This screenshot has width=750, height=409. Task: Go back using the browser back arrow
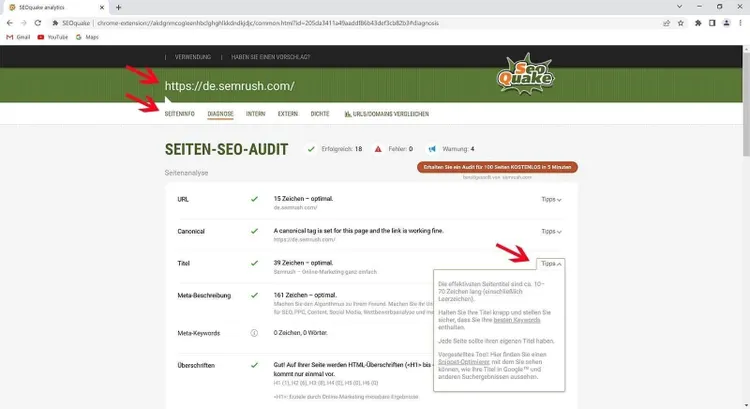[x=10, y=23]
